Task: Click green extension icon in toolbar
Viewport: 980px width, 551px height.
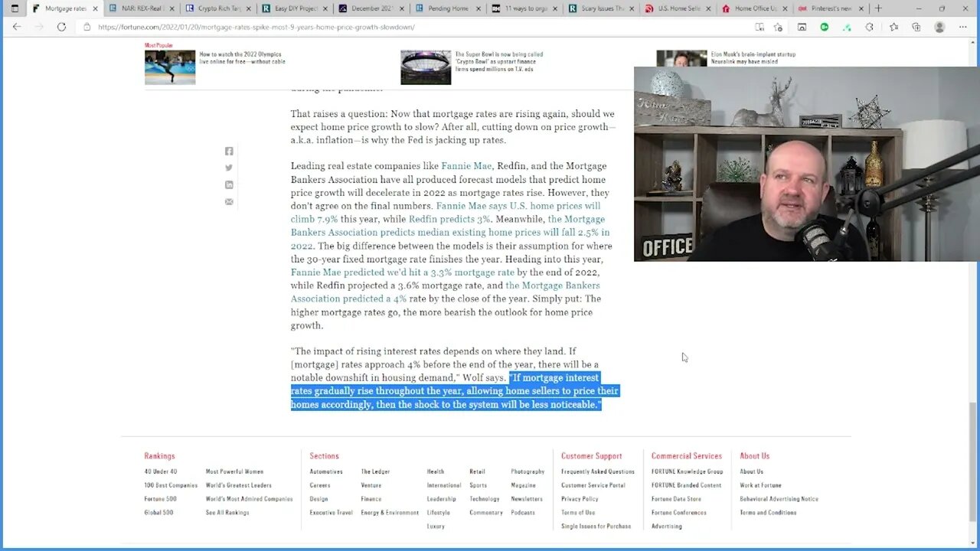Action: 825,27
